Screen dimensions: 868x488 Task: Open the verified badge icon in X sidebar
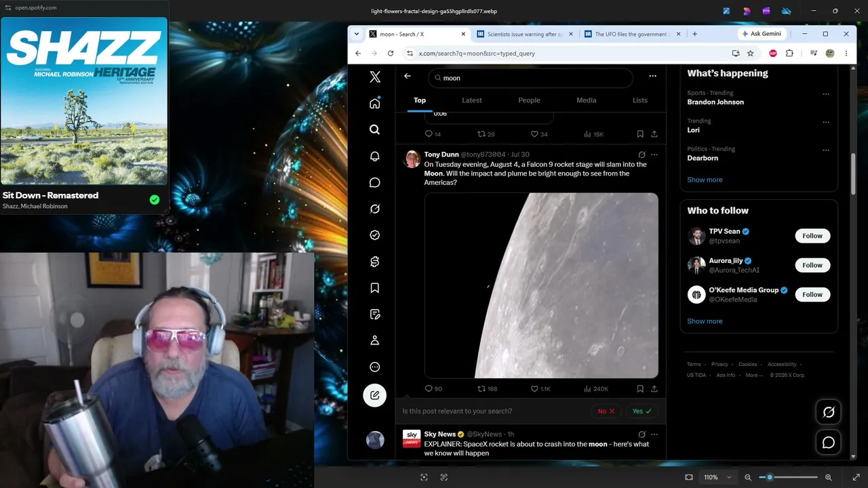point(375,235)
